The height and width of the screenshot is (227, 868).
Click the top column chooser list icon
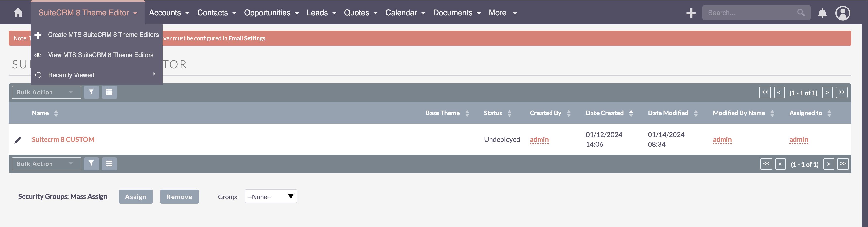109,92
